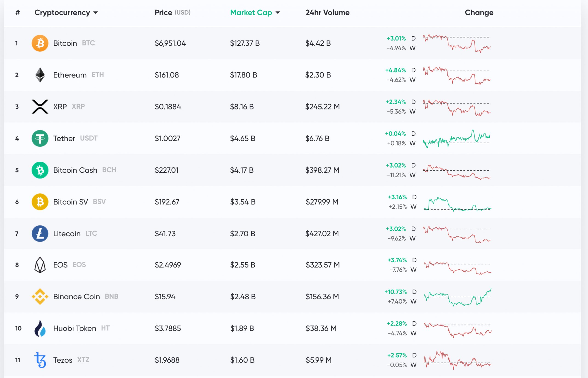Click the BNB ticker symbol
588x378 pixels.
pos(111,296)
